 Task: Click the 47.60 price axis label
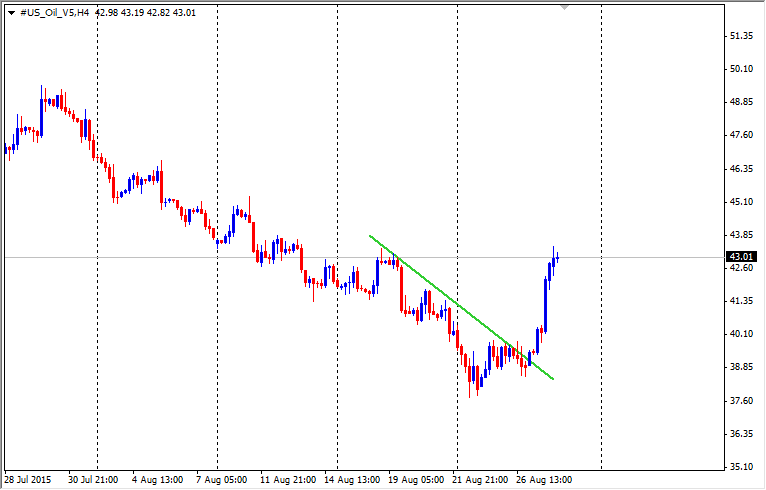point(741,135)
